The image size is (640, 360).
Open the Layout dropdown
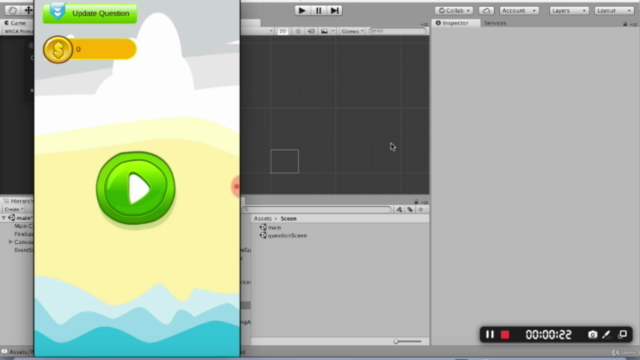614,11
